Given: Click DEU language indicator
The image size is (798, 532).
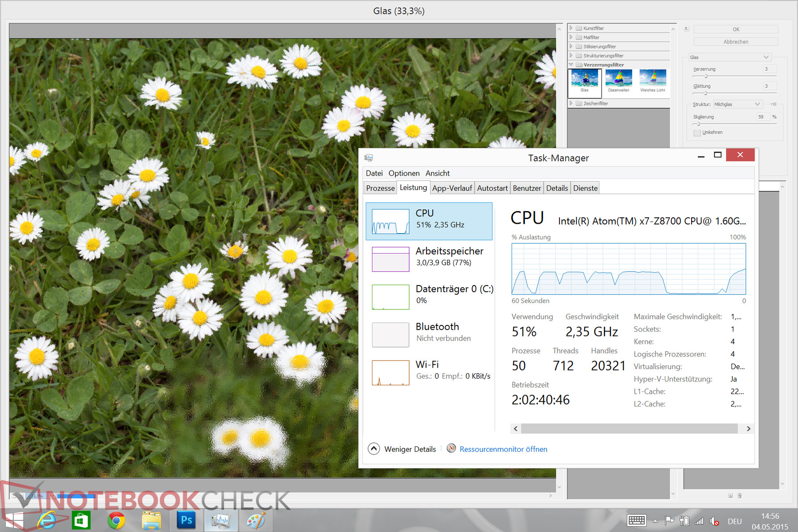Looking at the screenshot, I should (x=735, y=521).
